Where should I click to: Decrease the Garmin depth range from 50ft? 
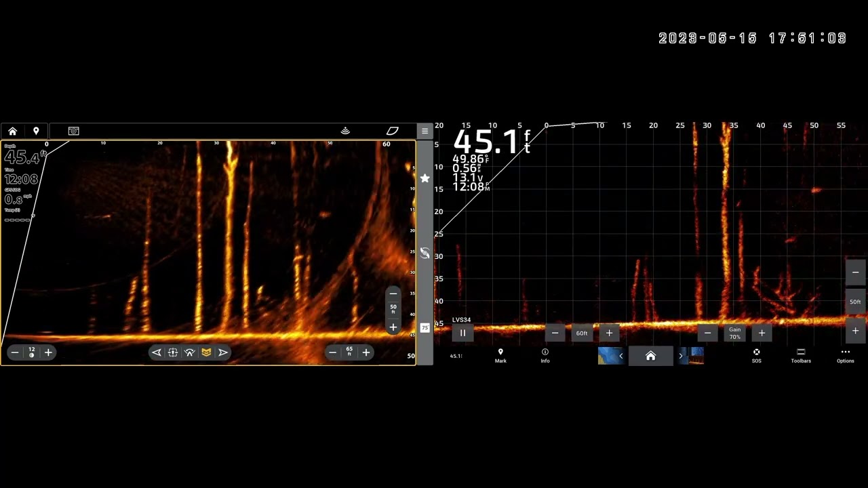[x=855, y=272]
